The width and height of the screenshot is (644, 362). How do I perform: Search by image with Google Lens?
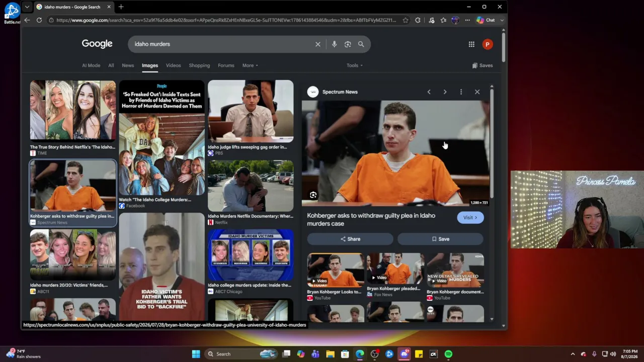point(348,44)
